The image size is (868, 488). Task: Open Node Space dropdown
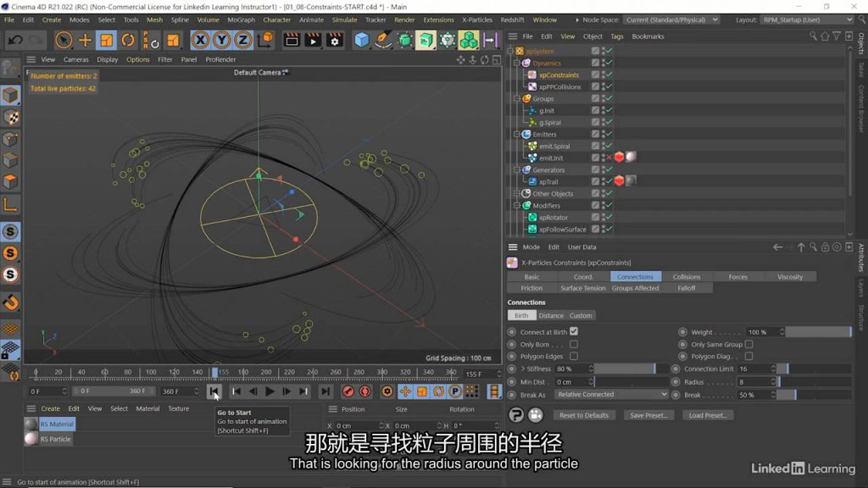(x=671, y=20)
